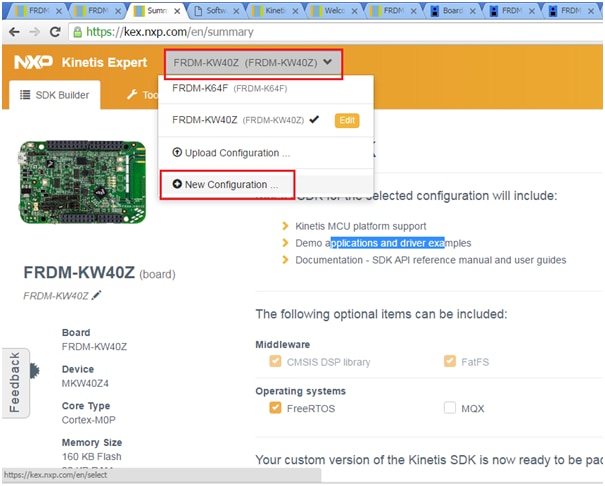605x486 pixels.
Task: Click the green padlock security icon
Action: pyautogui.click(x=78, y=32)
